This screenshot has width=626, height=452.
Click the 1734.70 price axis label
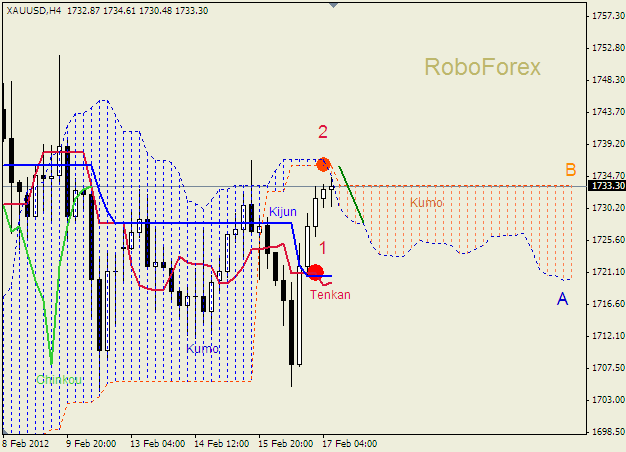(x=608, y=176)
